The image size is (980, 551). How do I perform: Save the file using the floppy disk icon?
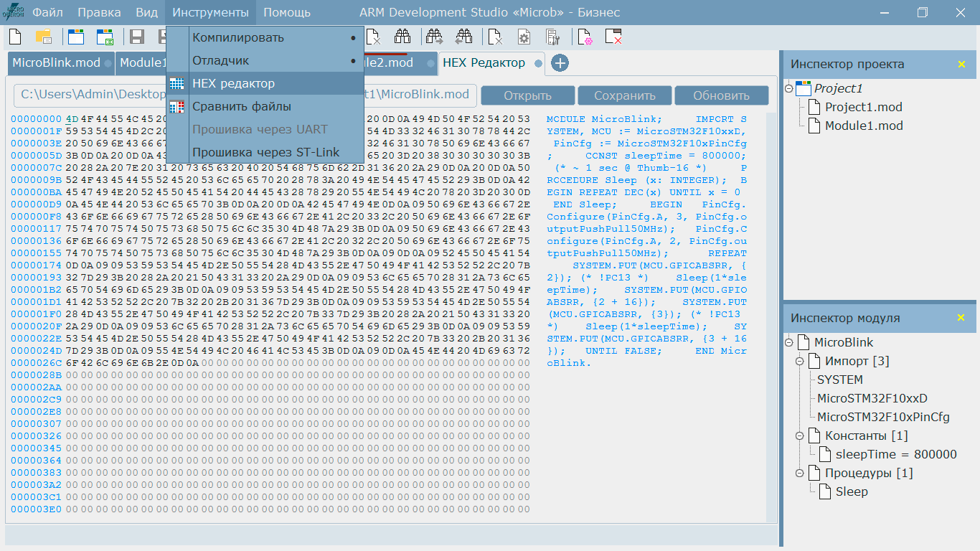click(x=137, y=37)
